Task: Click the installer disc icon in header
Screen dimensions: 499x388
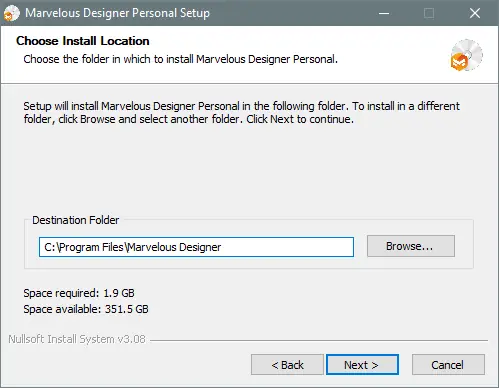Action: [466, 55]
